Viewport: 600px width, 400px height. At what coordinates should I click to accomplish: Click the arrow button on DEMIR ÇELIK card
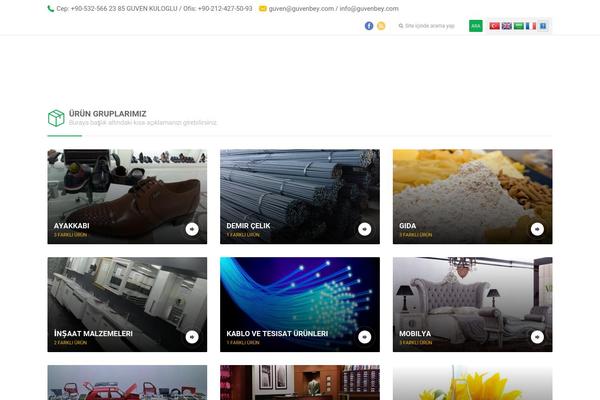point(365,229)
